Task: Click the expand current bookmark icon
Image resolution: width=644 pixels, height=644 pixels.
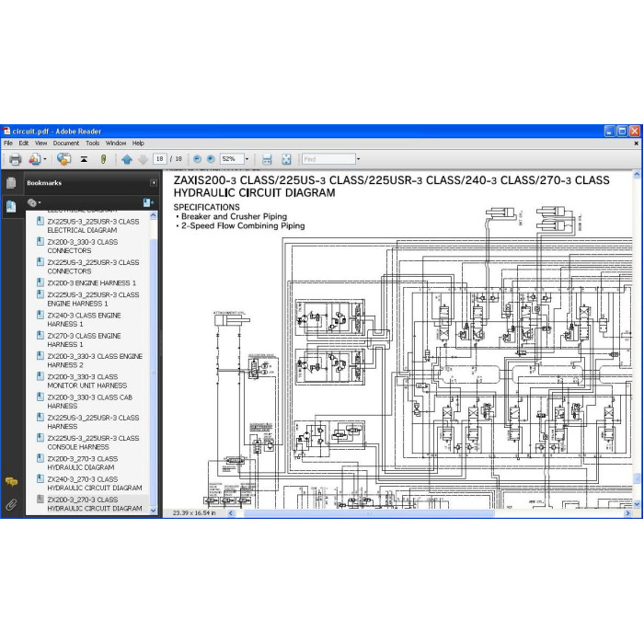Action: point(148,202)
